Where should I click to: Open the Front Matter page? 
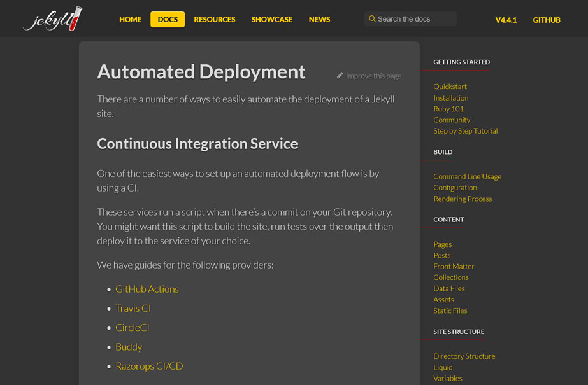(x=454, y=266)
